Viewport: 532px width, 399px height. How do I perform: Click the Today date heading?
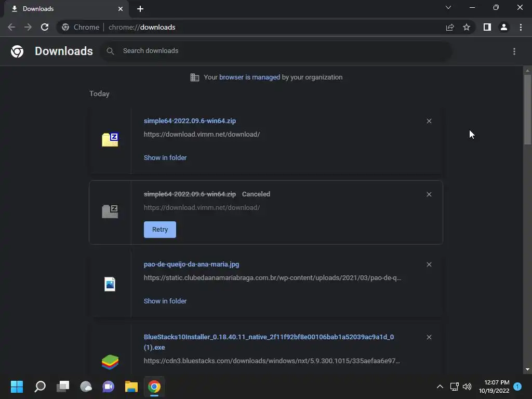(x=99, y=94)
